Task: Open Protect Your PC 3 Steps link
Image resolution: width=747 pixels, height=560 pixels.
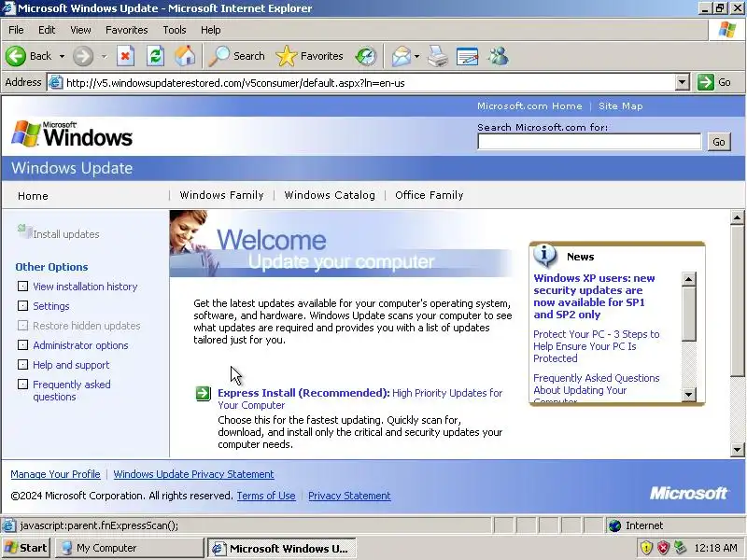Action: (596, 346)
